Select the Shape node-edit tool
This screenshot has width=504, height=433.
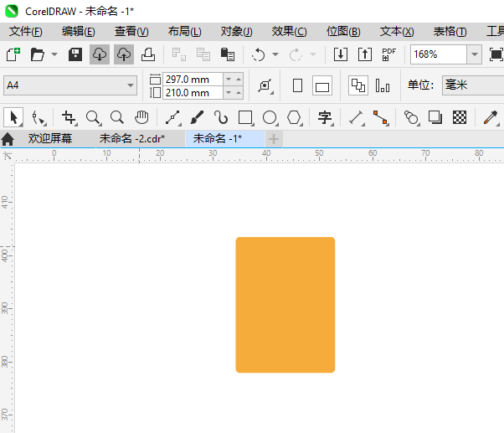[39, 117]
